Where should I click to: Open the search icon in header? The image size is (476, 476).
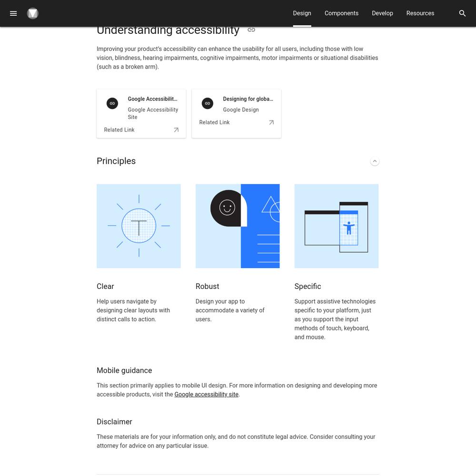click(462, 13)
